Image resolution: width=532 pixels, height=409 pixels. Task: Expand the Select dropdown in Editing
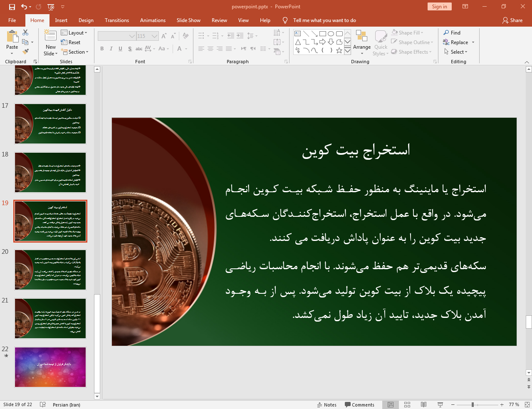point(455,52)
